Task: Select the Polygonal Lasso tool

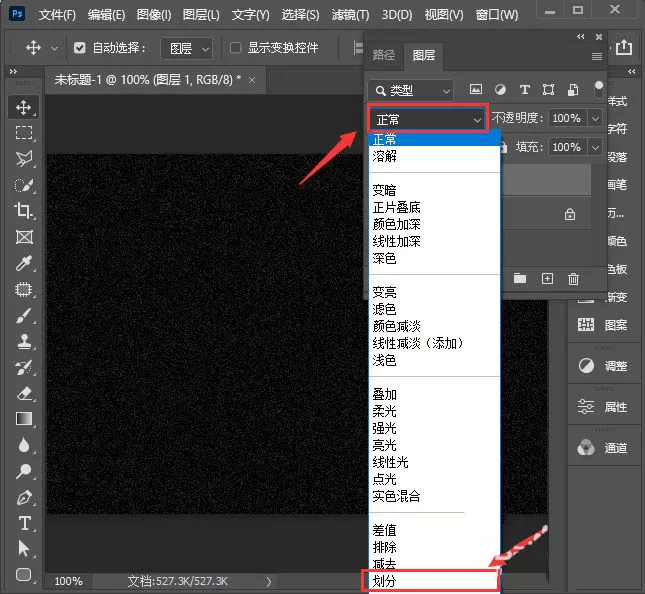Action: pos(23,159)
